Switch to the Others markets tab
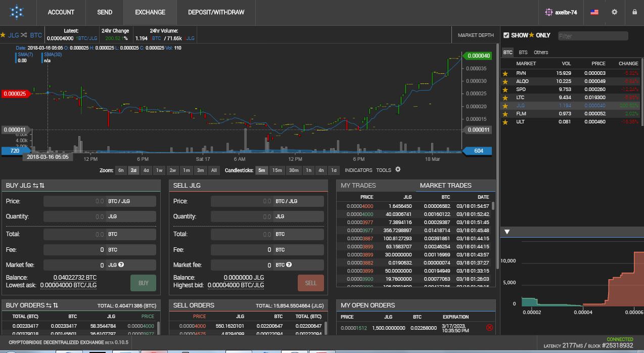The height and width of the screenshot is (353, 644). click(541, 52)
